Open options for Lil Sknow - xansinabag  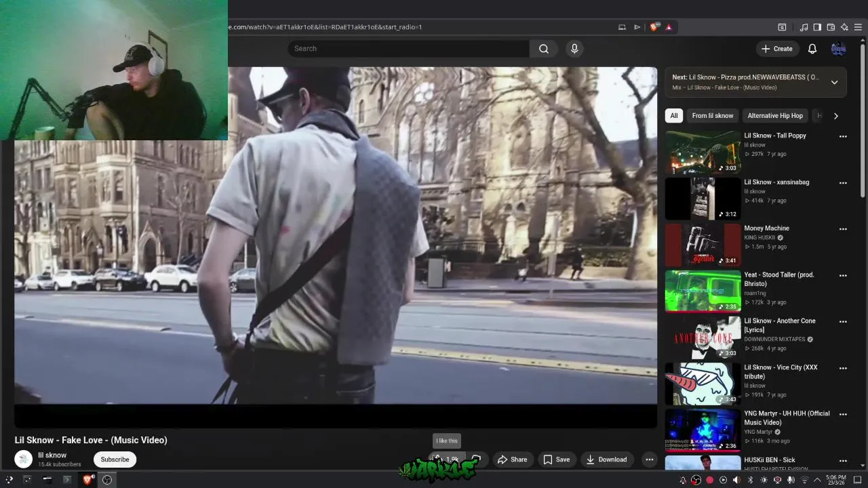843,183
